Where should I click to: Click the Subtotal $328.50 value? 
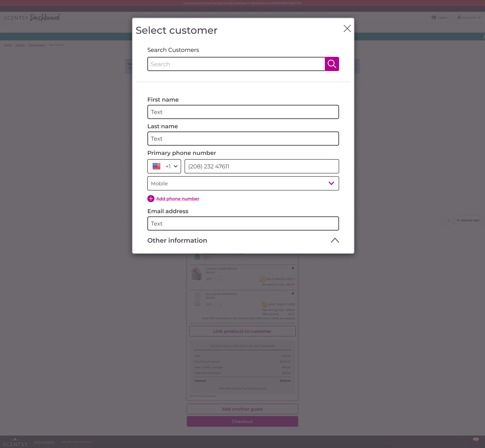285,381
